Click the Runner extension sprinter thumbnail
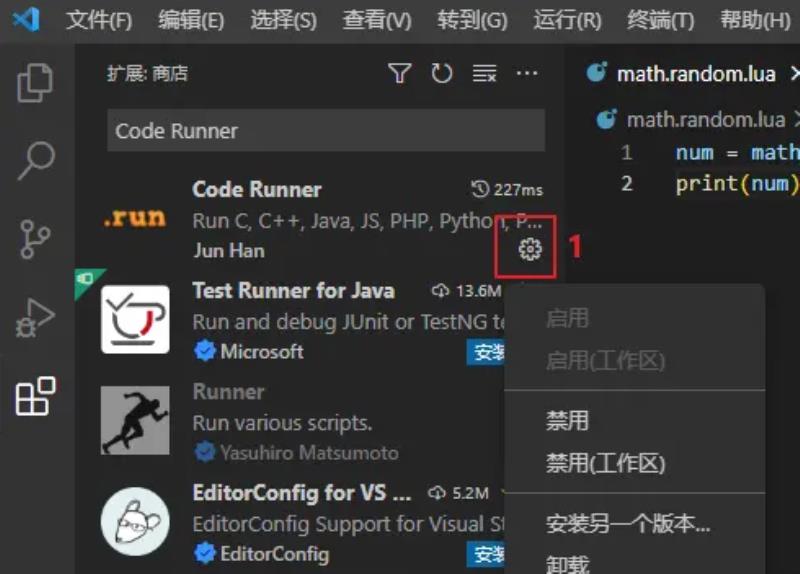Screen dimensions: 800x574 tap(135, 420)
